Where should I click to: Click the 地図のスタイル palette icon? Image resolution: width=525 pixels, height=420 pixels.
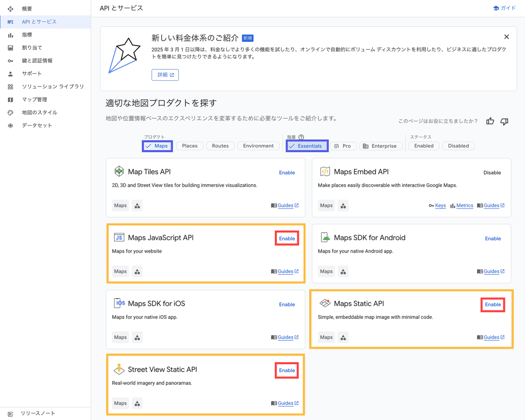tap(10, 112)
